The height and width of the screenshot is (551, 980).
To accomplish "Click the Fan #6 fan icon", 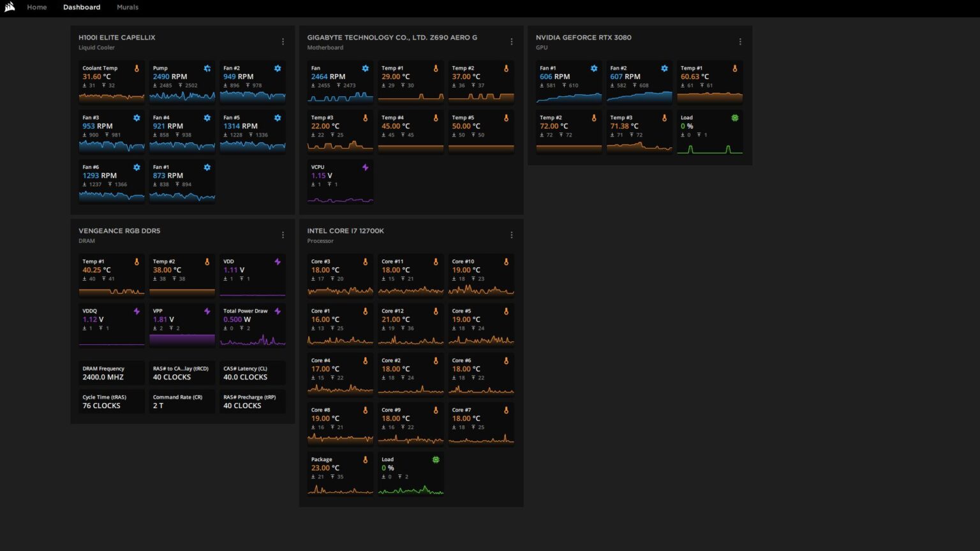I will [137, 167].
